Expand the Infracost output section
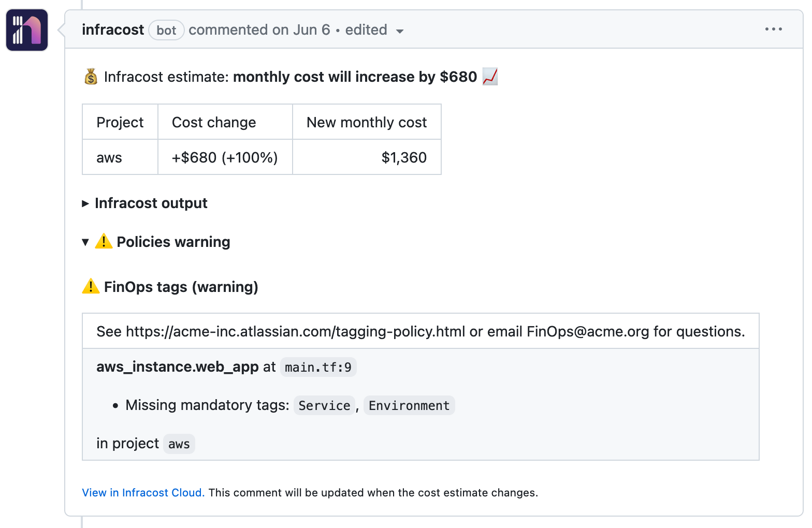The height and width of the screenshot is (528, 812). 151,203
